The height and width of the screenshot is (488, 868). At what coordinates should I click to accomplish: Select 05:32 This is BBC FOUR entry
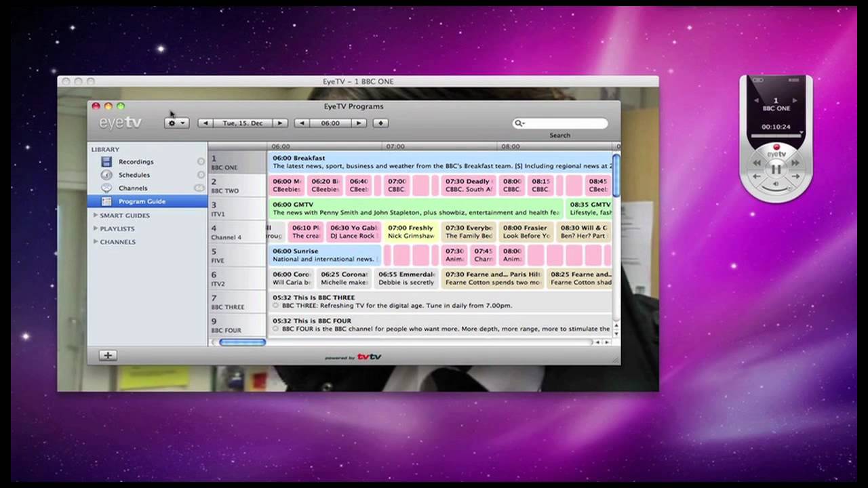click(440, 325)
